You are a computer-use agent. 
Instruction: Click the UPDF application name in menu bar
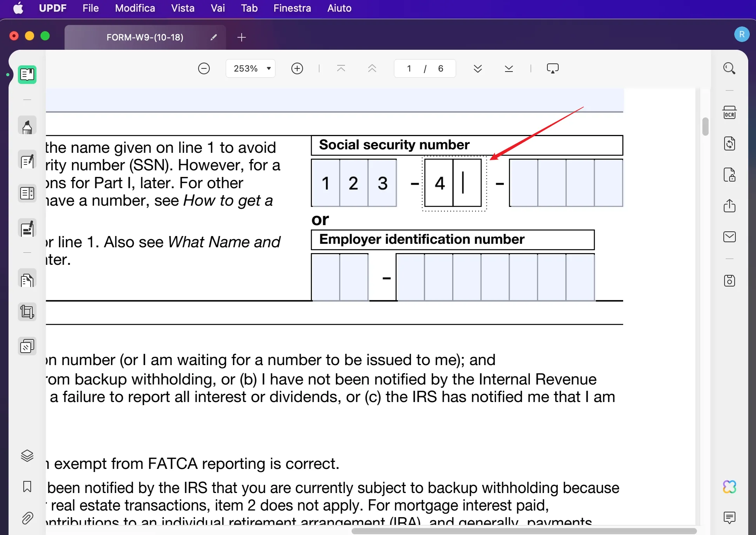click(52, 7)
